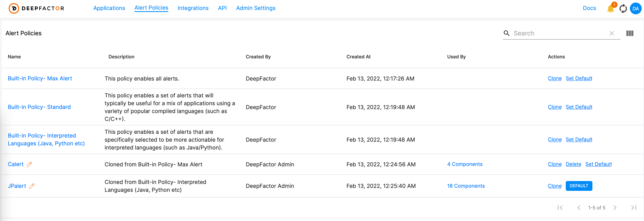Screen dimensions: 644x221
Task: Click 'Feb 13, 2022, 12:25:40 AM' cell
Action: 381,186
